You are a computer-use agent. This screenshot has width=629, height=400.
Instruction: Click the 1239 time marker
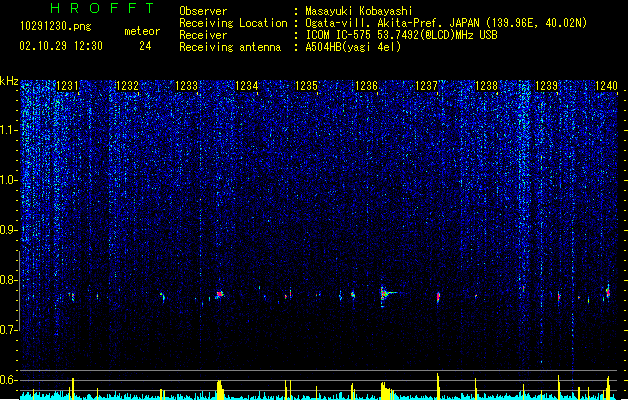point(546,86)
